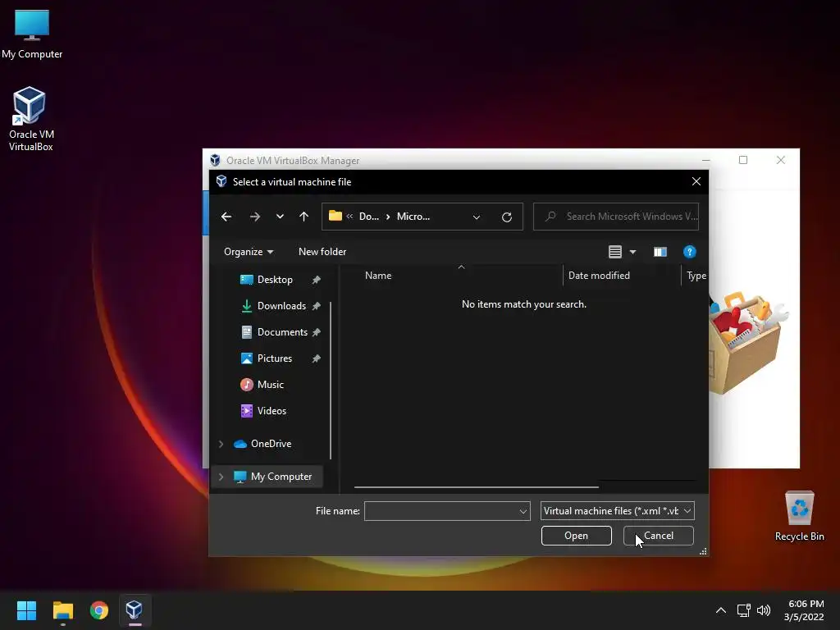840x630 pixels.
Task: Open the network status tray icon
Action: click(x=743, y=610)
